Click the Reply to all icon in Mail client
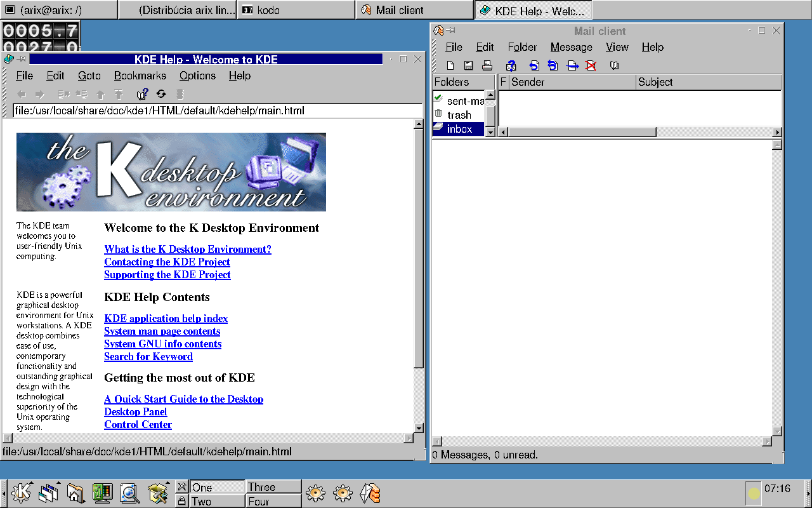The image size is (812, 508). 553,65
